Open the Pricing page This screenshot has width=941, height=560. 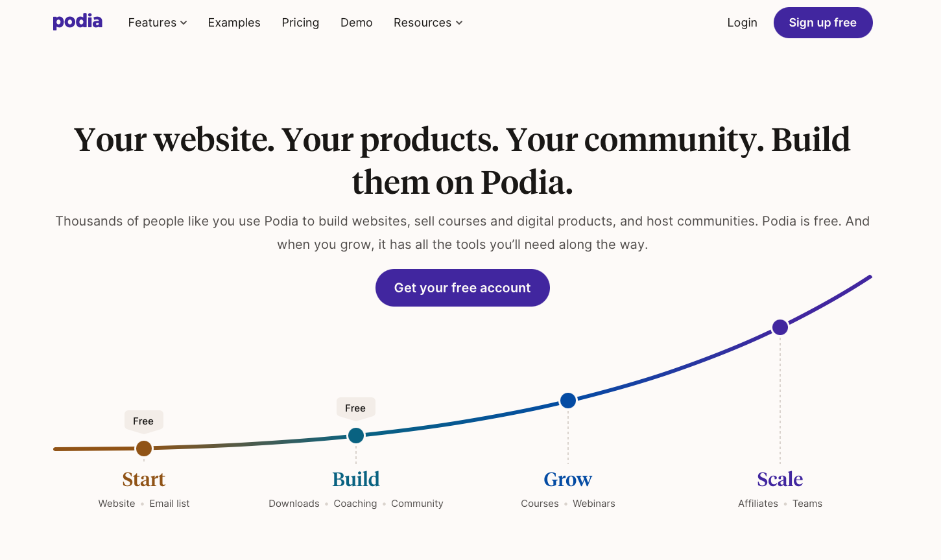[x=300, y=23]
